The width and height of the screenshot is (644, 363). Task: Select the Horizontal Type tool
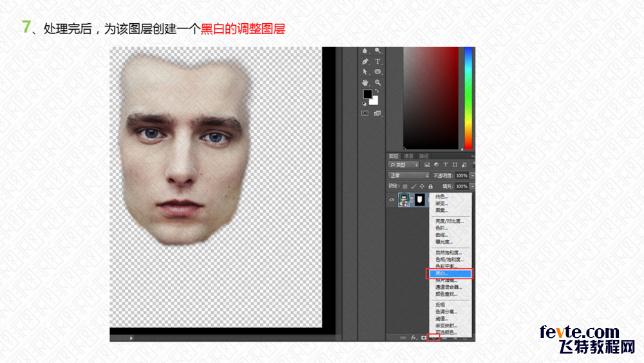click(377, 61)
